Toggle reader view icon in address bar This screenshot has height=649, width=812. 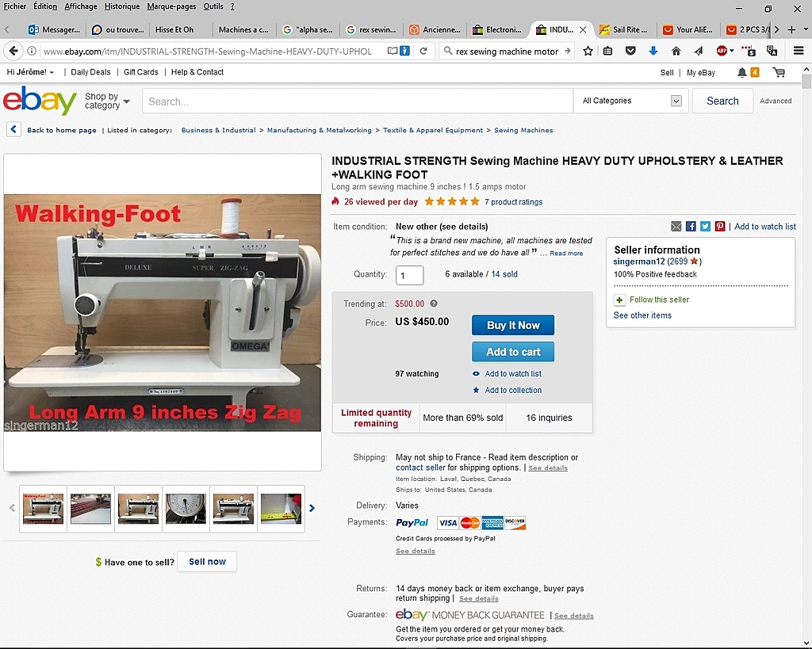tap(393, 51)
